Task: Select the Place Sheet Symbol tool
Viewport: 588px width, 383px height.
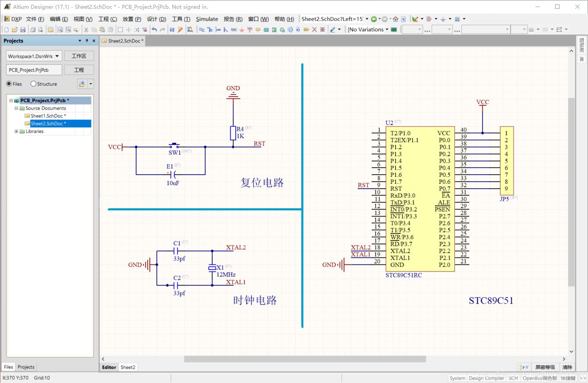Action: click(266, 30)
